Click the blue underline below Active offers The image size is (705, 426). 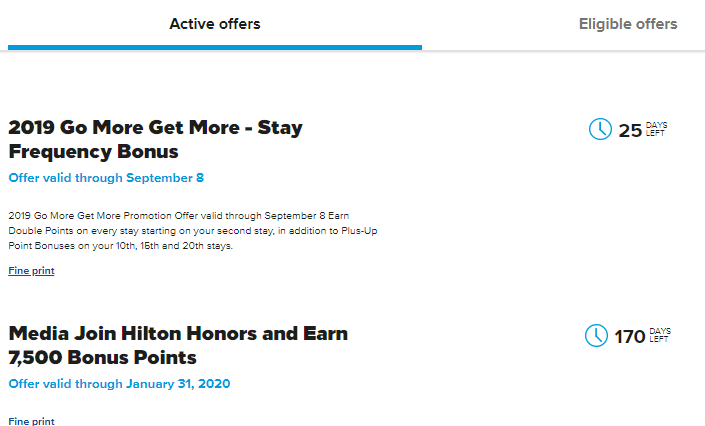point(215,47)
